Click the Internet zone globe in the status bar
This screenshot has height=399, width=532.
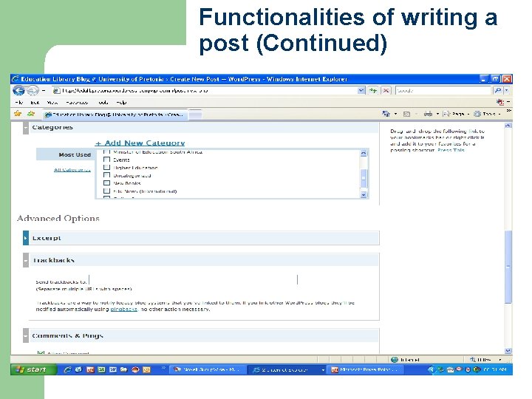(395, 360)
